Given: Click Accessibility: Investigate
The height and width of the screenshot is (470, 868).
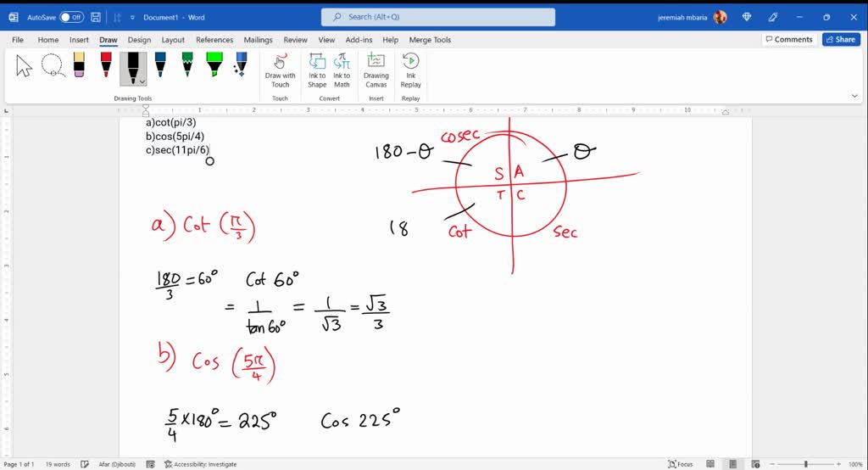Looking at the screenshot, I should click(200, 464).
